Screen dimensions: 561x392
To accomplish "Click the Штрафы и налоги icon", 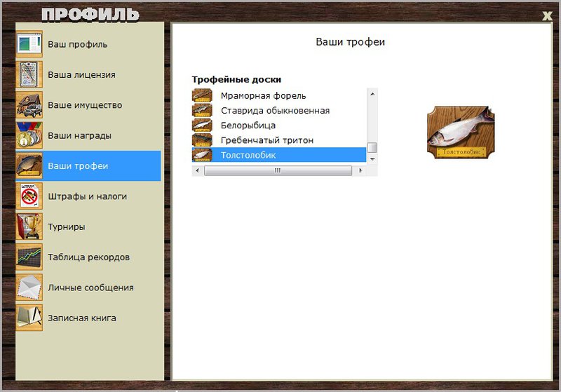I will click(x=29, y=196).
